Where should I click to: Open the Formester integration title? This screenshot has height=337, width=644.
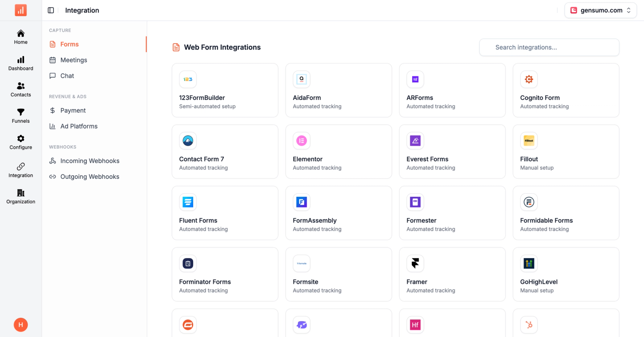coord(421,221)
